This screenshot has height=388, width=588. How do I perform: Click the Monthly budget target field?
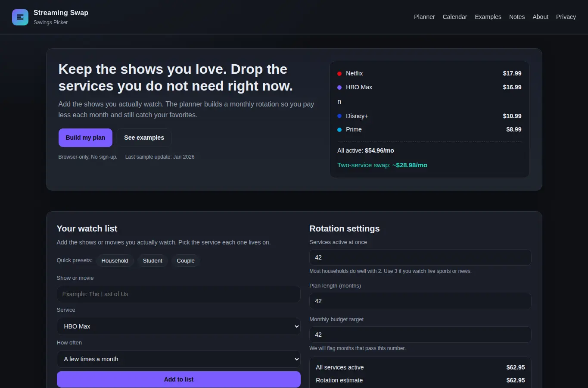click(420, 335)
